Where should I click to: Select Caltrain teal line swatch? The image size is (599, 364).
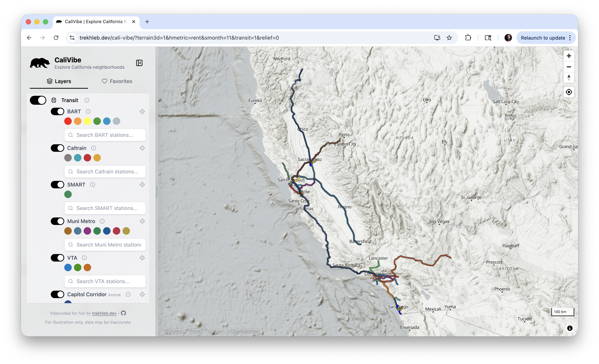[x=78, y=158]
